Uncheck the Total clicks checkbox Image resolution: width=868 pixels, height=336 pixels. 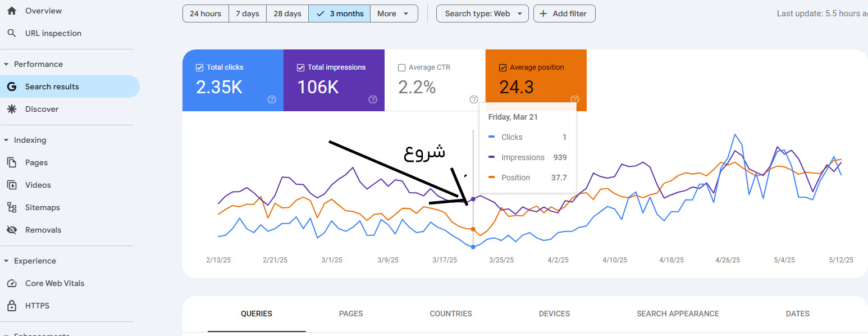click(x=199, y=67)
